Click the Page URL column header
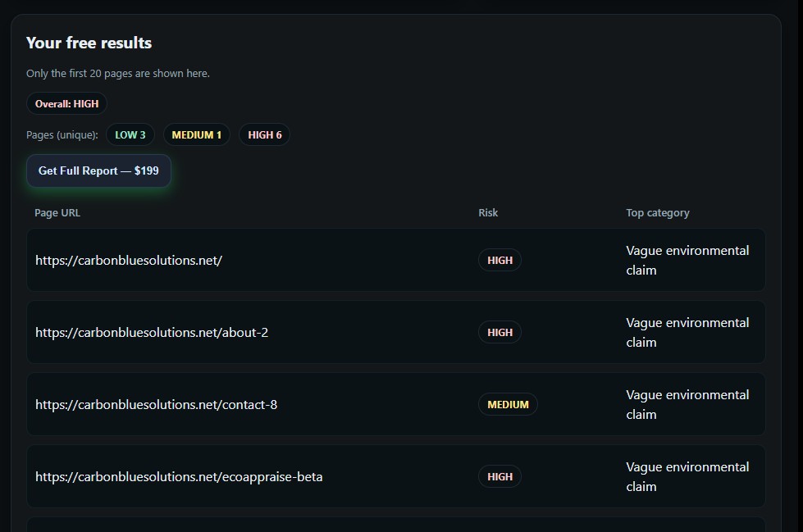Image resolution: width=803 pixels, height=532 pixels. pos(57,213)
